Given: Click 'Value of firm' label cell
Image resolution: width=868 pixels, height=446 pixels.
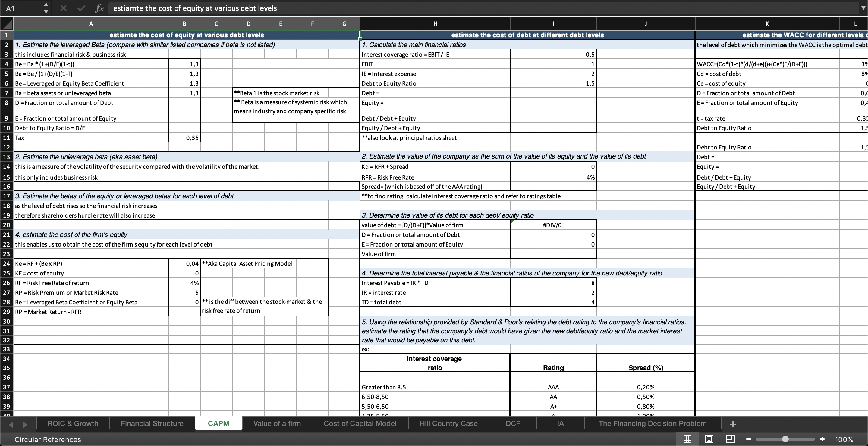Looking at the screenshot, I should (x=435, y=254).
